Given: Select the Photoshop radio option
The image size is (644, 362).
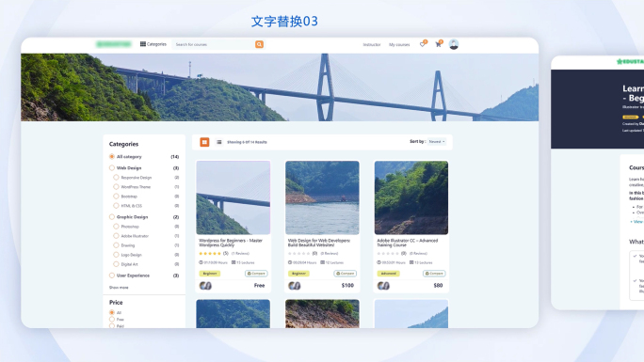Looking at the screenshot, I should coord(116,227).
